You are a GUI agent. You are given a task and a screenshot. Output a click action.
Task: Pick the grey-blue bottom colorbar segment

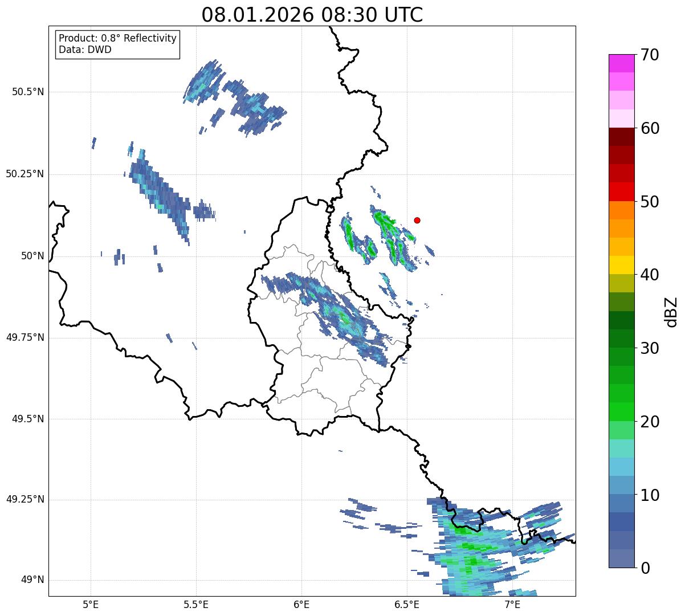click(x=621, y=558)
